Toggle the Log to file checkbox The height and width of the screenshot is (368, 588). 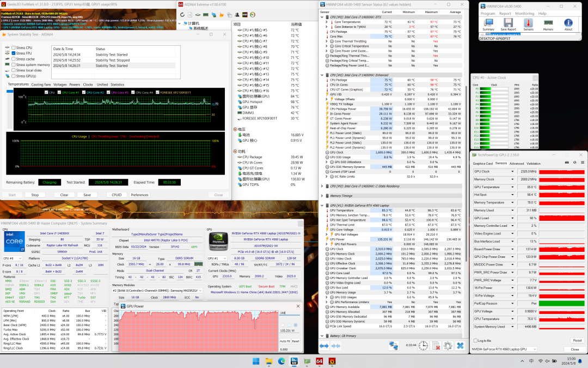(475, 340)
